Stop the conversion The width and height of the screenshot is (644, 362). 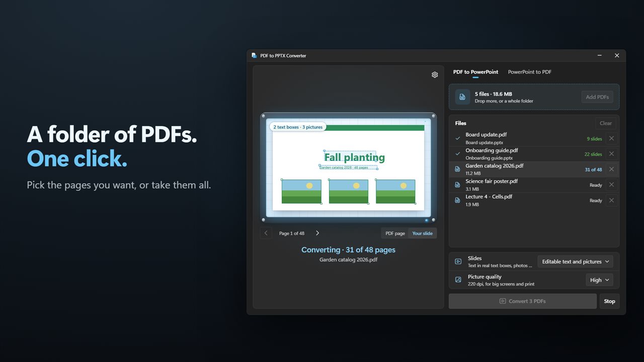pos(609,301)
